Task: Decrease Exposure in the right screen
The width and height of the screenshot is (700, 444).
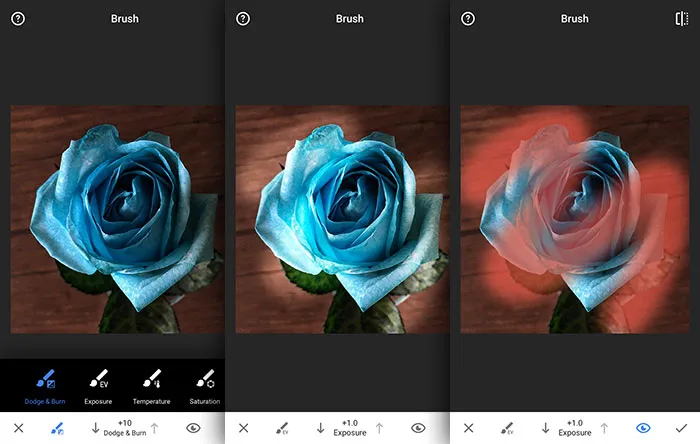Action: point(545,428)
